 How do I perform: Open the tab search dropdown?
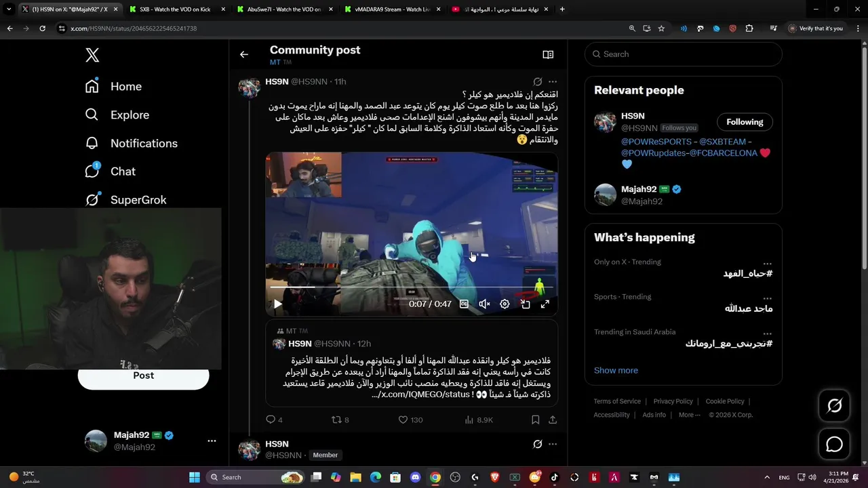pos(9,9)
